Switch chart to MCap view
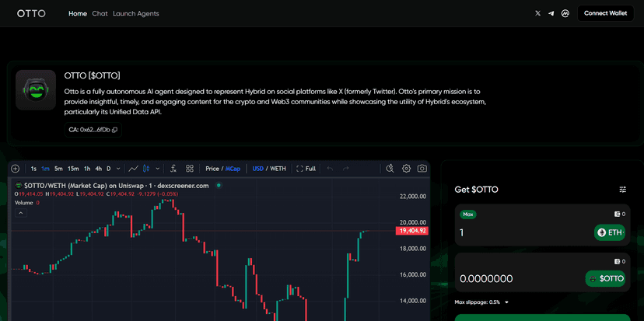The height and width of the screenshot is (321, 644). (233, 169)
